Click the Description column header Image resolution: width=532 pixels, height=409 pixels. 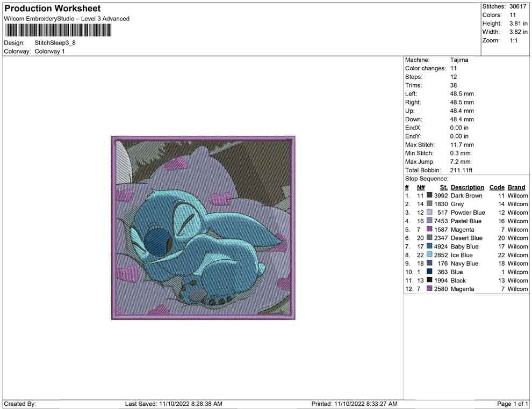(x=467, y=187)
